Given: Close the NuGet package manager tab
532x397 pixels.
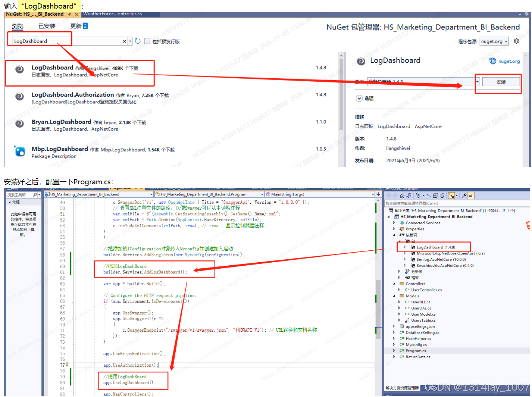Looking at the screenshot, I should [x=77, y=15].
